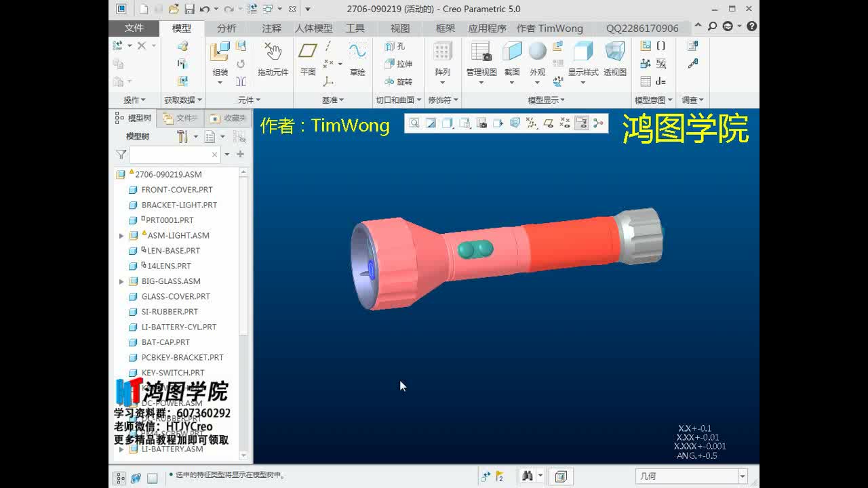This screenshot has height=488, width=868.
Task: Open the Model Intent (模型意图) group dropdown
Action: [653, 100]
